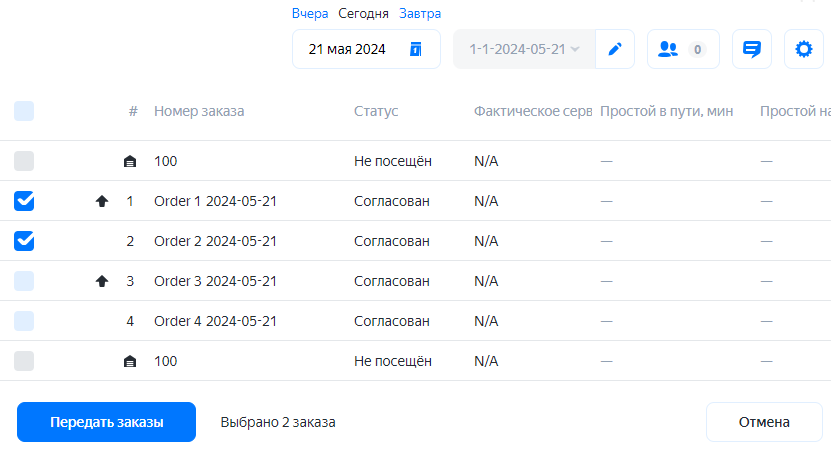This screenshot has width=836, height=453.
Task: Expand the 1-1-2024-05-21 route dropdown
Action: pos(523,49)
